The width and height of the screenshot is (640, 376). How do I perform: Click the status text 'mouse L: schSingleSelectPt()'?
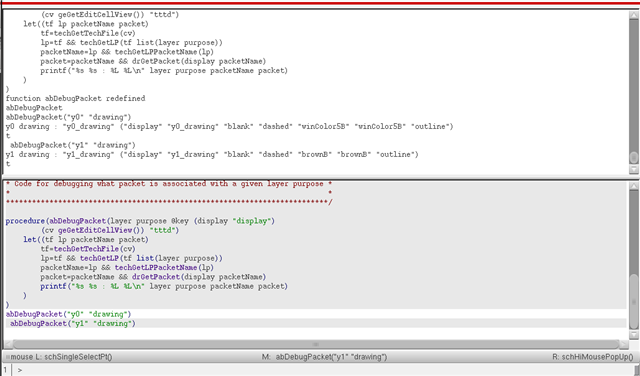[61, 357]
